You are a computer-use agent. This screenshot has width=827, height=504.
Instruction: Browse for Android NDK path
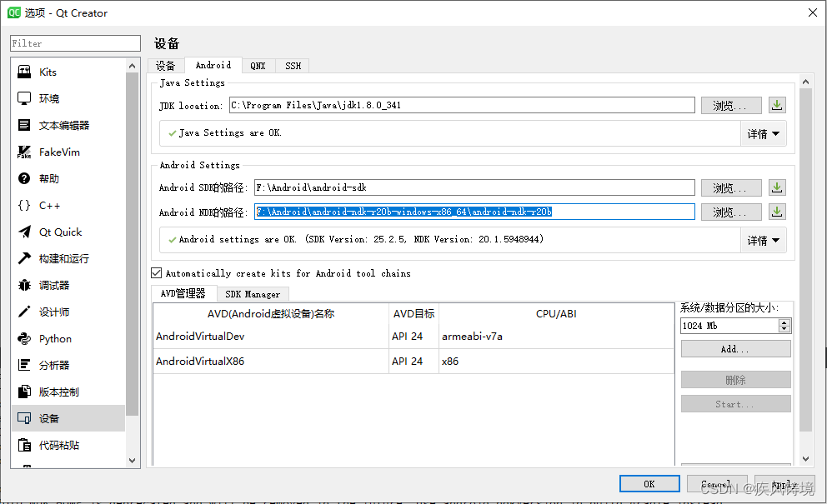[731, 212]
